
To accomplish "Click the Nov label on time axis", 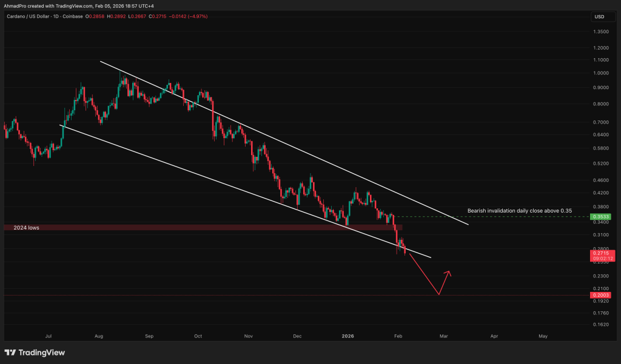I will (248, 336).
